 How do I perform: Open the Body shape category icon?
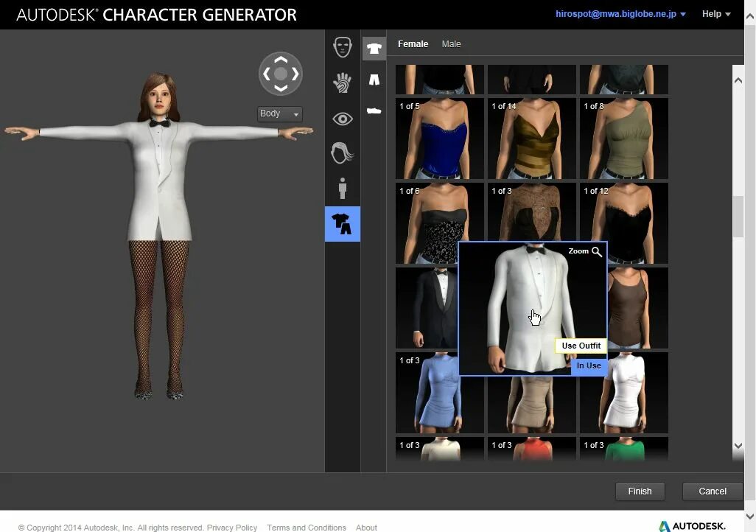point(343,188)
